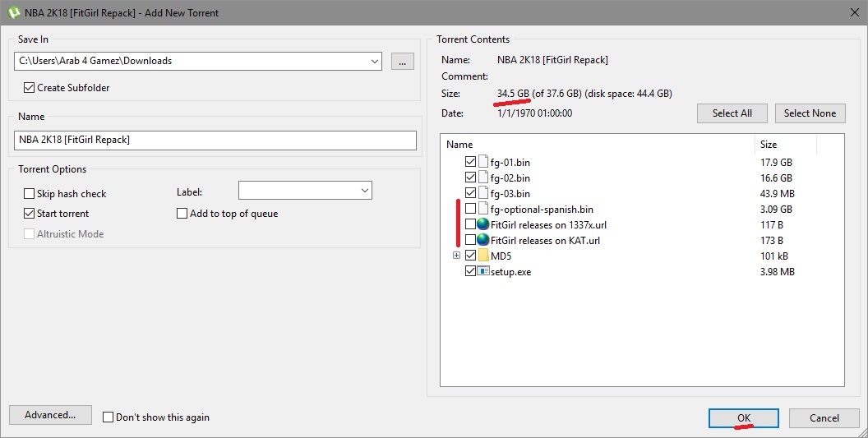Click the MD5 folder icon
The width and height of the screenshot is (868, 438).
[483, 256]
